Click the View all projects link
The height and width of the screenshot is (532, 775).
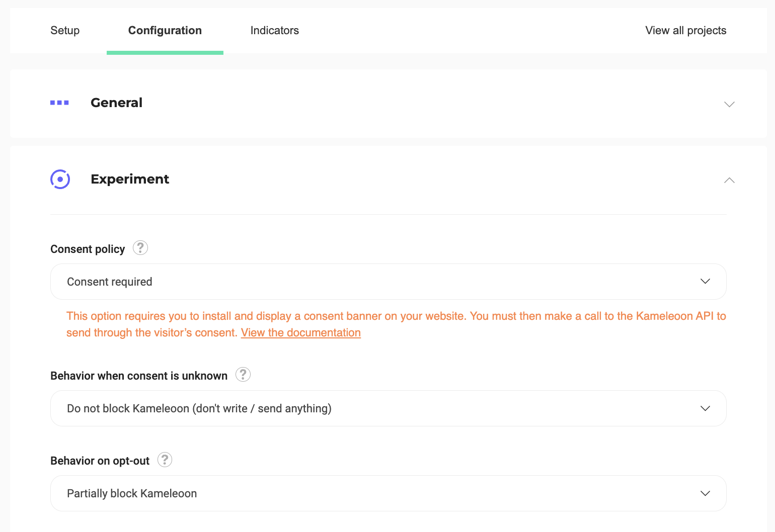click(685, 31)
